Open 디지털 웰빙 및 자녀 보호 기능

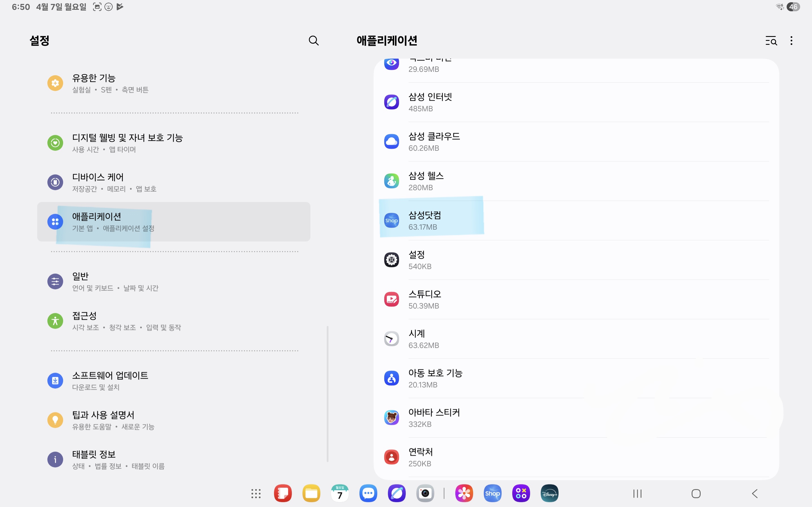(127, 143)
